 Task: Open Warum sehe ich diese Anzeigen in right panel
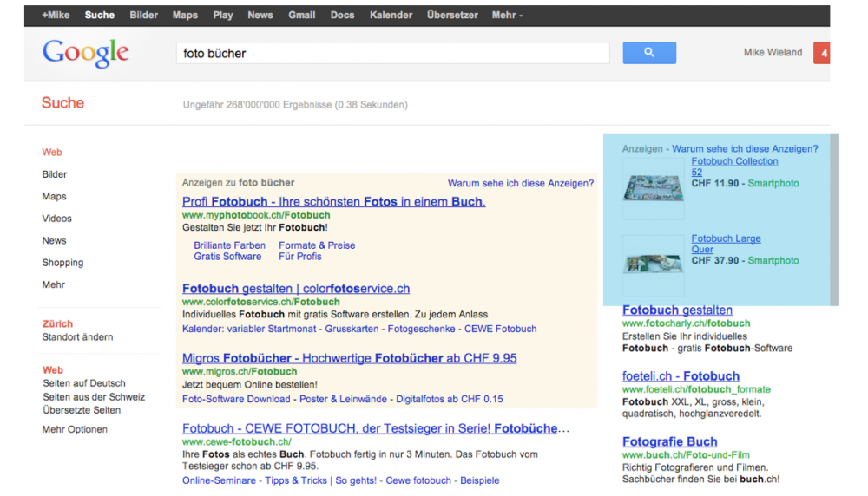(x=745, y=149)
